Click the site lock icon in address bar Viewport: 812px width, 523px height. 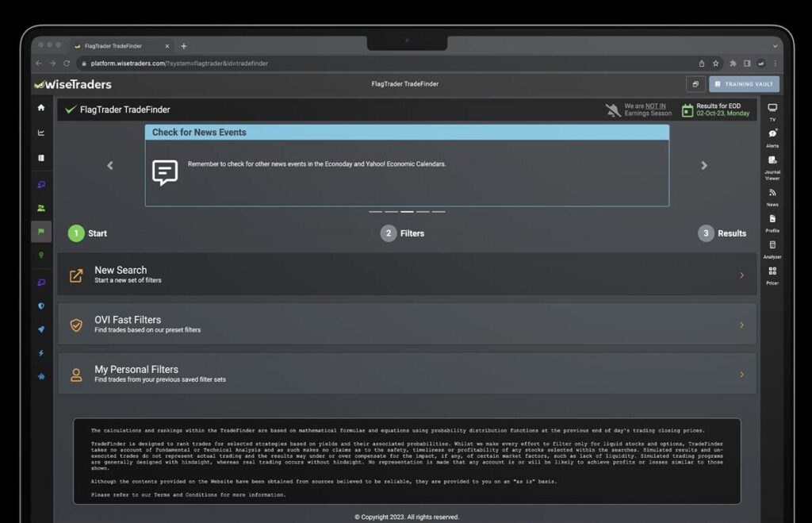click(84, 63)
